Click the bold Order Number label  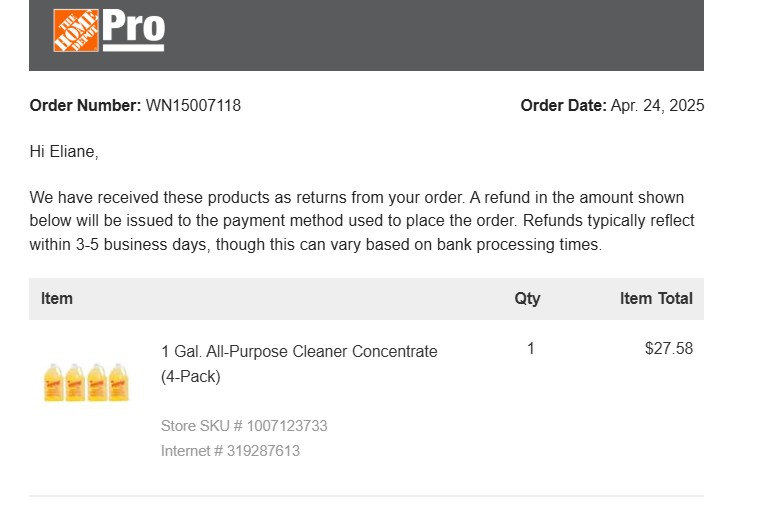point(85,106)
